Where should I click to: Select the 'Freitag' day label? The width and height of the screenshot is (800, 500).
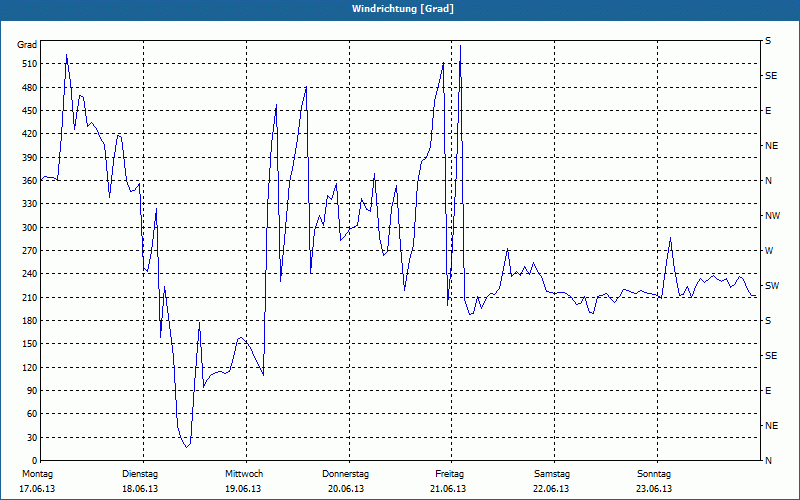point(449,474)
